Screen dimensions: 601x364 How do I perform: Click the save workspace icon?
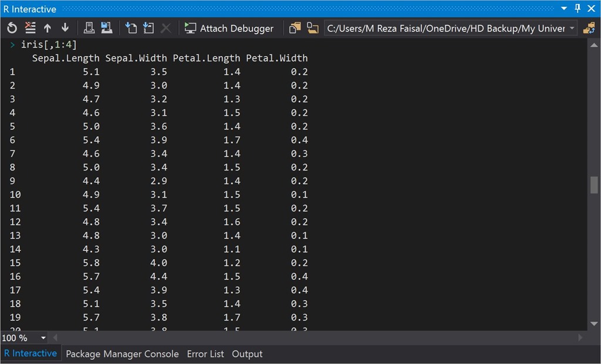click(106, 28)
